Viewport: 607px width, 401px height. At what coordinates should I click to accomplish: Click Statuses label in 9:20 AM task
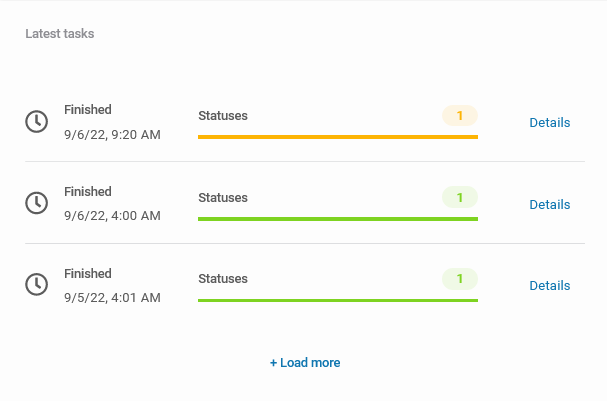(x=223, y=116)
